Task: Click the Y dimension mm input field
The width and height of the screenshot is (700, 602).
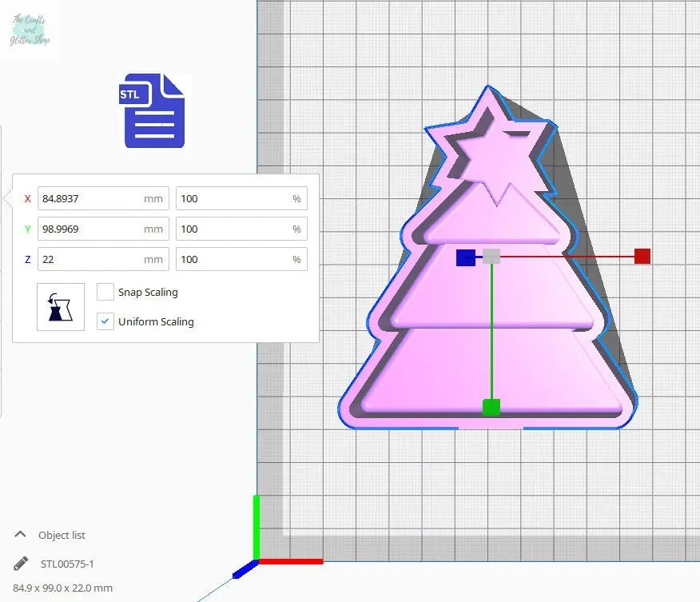Action: click(x=89, y=229)
